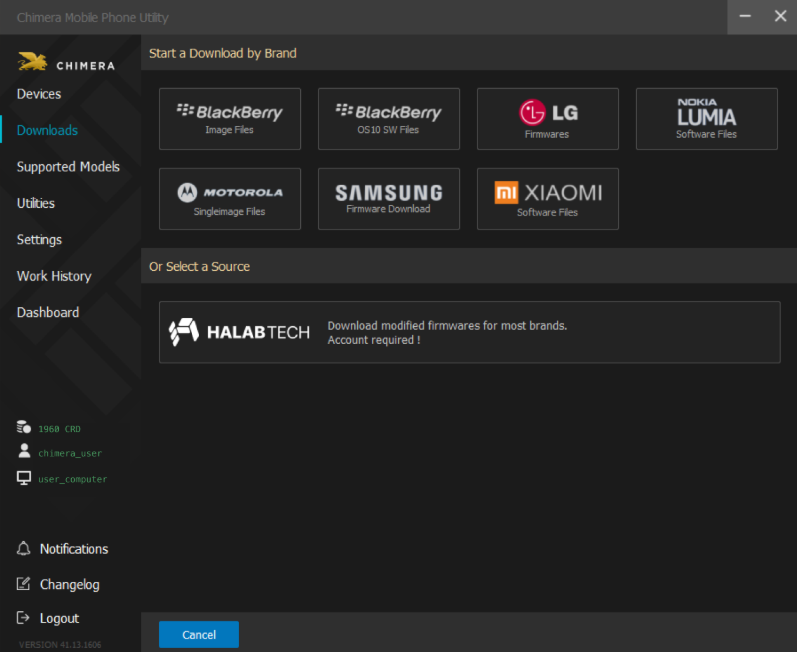Open the Changelog link
The image size is (797, 652).
pos(70,584)
